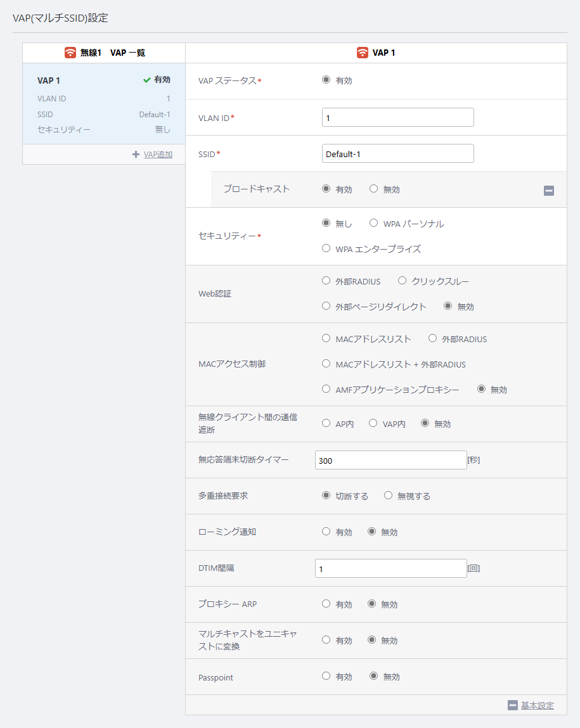
Task: Select MACアドレスリスト + 外部RADIUS radio
Action: [x=326, y=364]
